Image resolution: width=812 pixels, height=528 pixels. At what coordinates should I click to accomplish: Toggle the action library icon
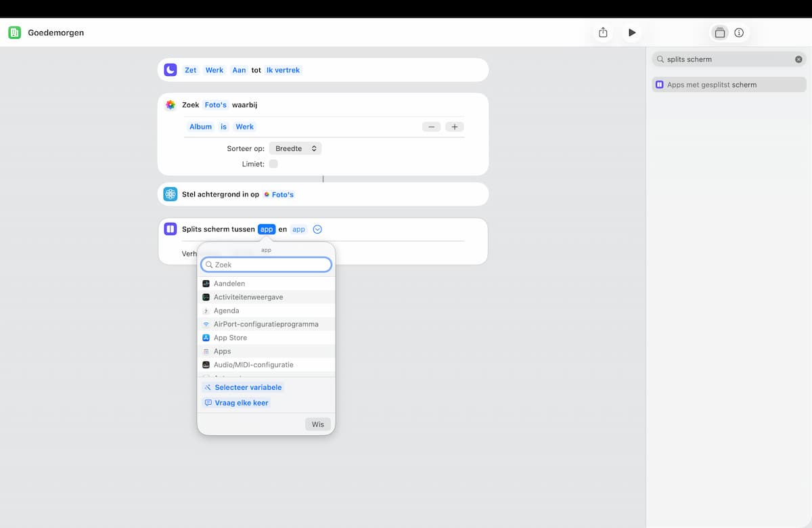coord(720,32)
